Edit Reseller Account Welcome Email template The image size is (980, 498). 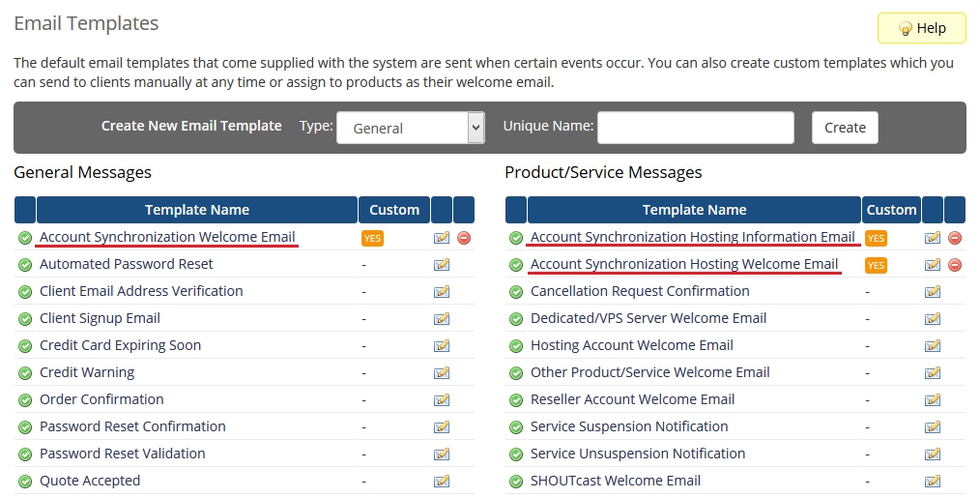[933, 399]
